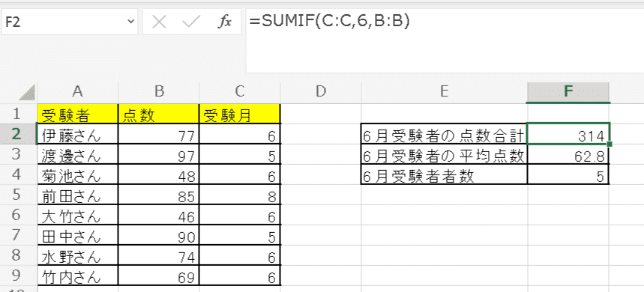644x292 pixels.
Task: Select row 9 header
Action: click(x=18, y=276)
